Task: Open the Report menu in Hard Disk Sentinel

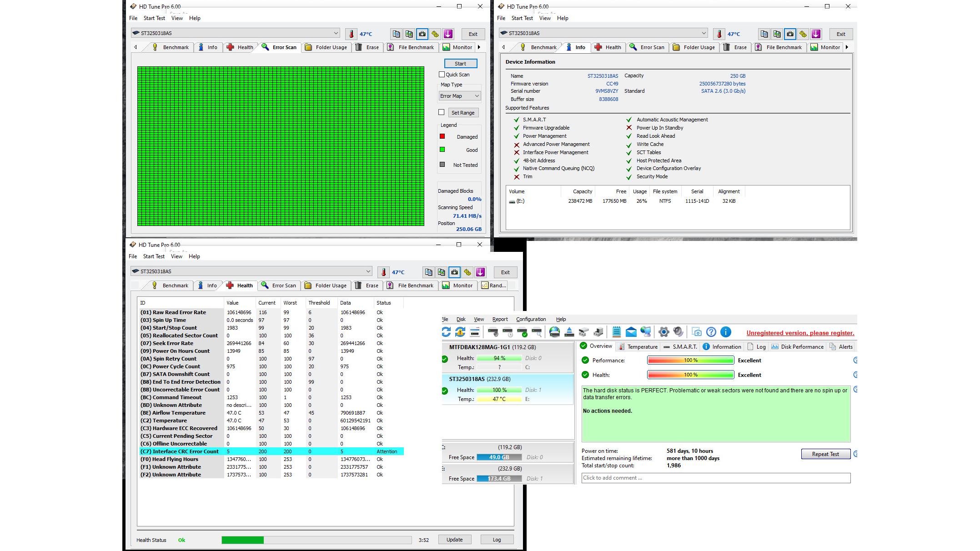Action: (x=500, y=319)
